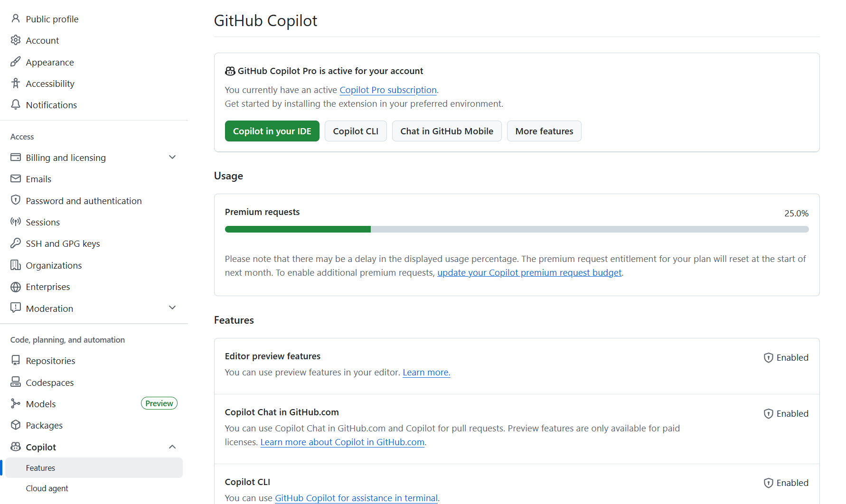Click the Enterprises globe icon

pyautogui.click(x=16, y=287)
